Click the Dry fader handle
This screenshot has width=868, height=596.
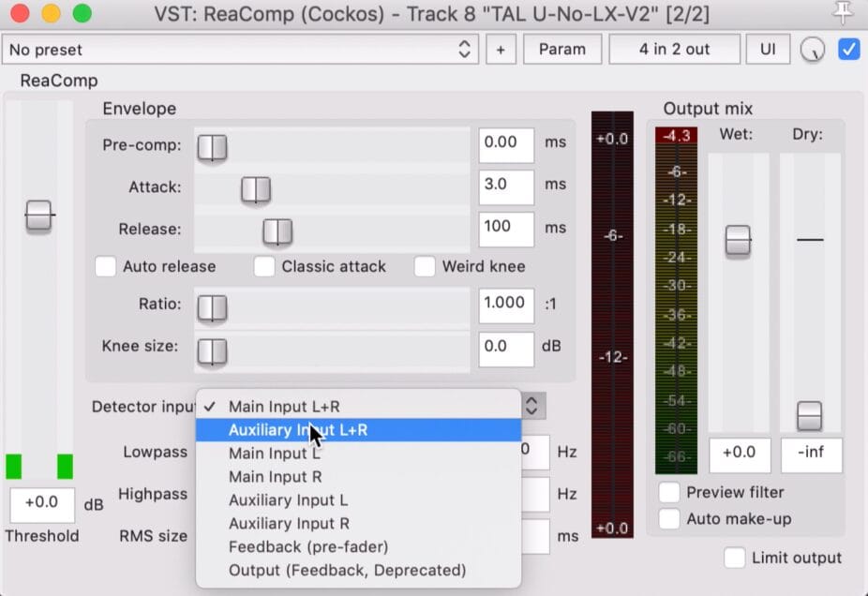(809, 416)
